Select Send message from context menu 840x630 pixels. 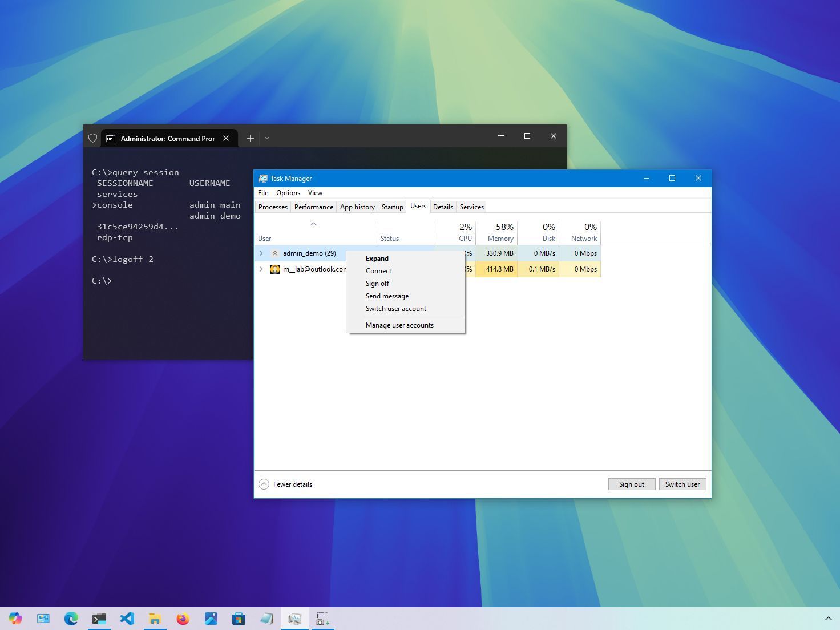[x=387, y=296]
